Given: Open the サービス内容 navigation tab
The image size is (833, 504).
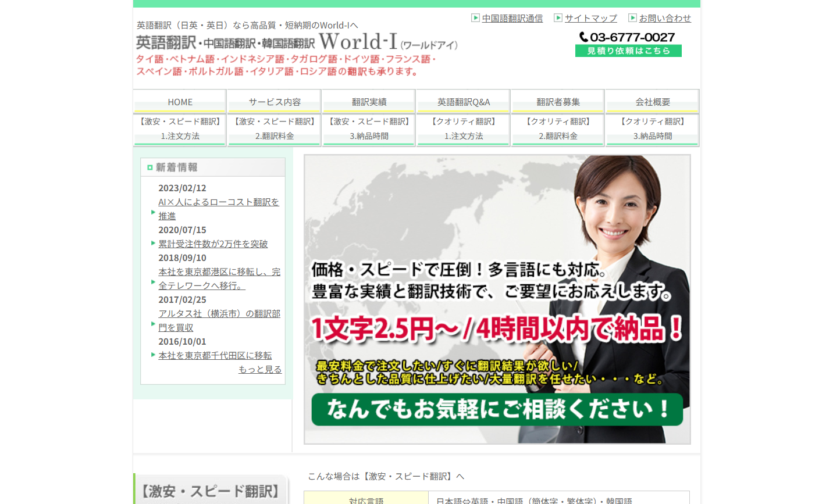Looking at the screenshot, I should point(273,102).
